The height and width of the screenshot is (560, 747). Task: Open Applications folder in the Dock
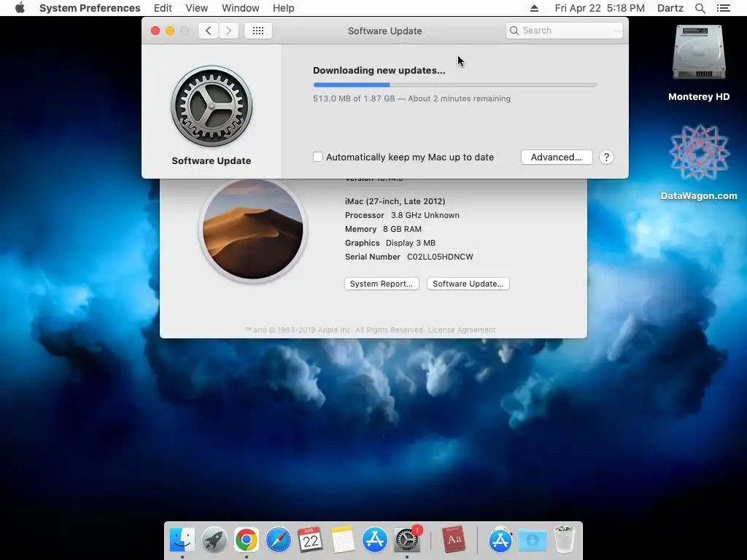coord(500,540)
